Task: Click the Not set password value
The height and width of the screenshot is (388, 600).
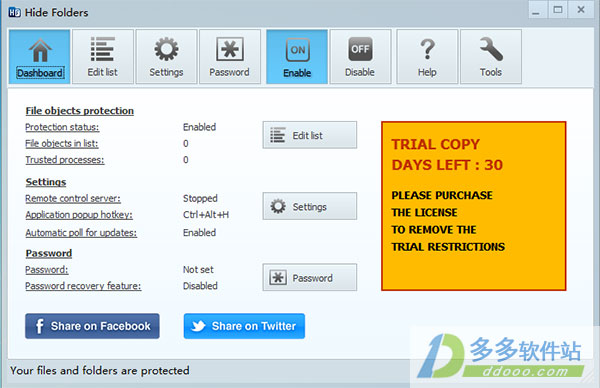Action: pyautogui.click(x=198, y=270)
